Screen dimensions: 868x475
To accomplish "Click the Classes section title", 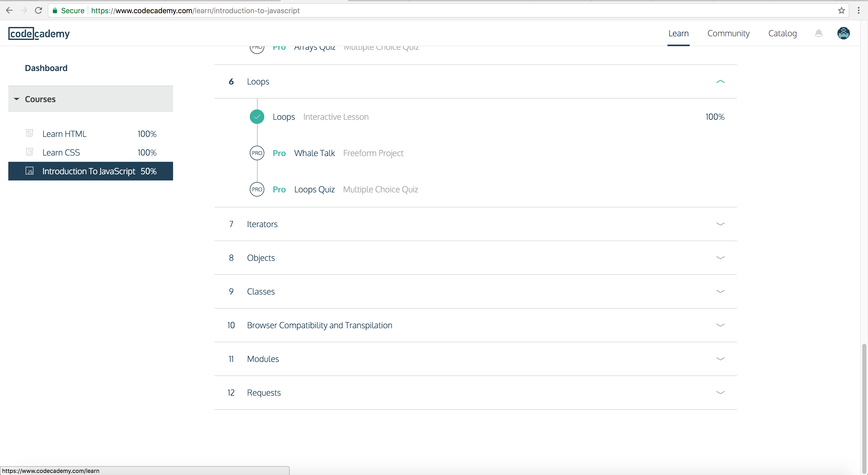I will (x=261, y=292).
